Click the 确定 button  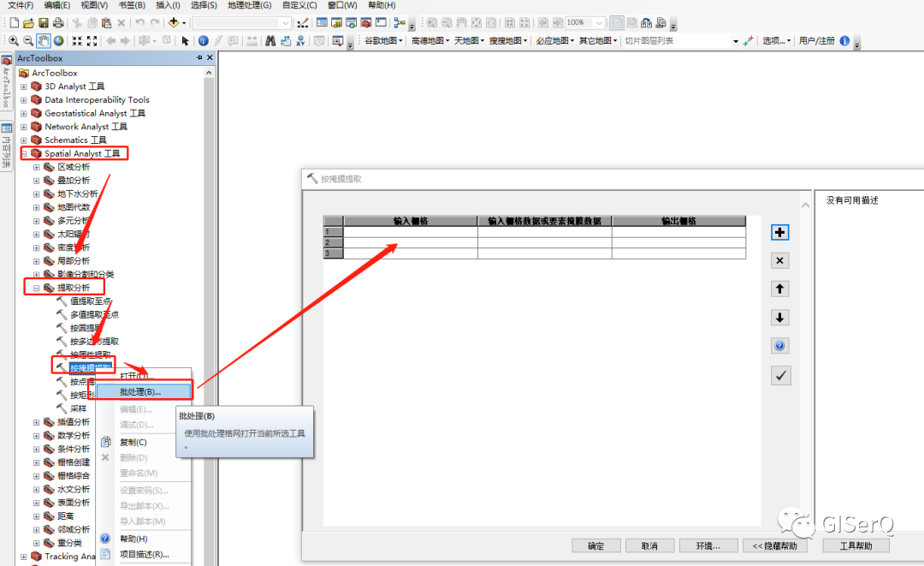pyautogui.click(x=595, y=546)
